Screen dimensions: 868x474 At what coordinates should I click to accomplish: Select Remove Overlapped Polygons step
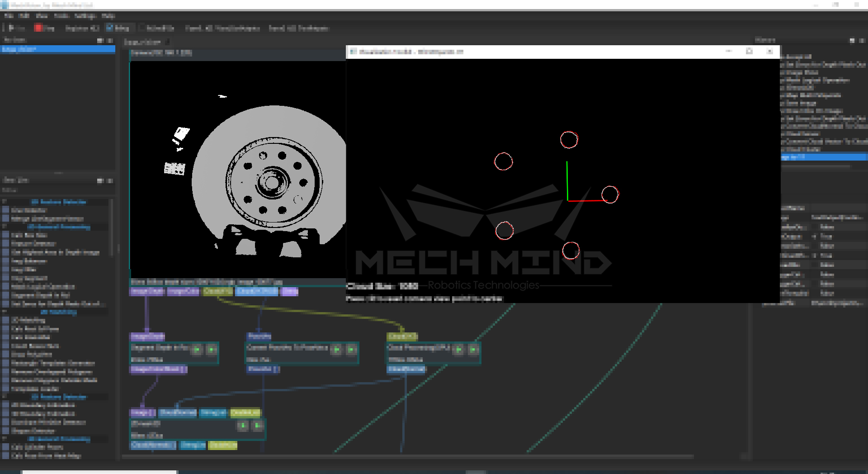pyautogui.click(x=52, y=372)
